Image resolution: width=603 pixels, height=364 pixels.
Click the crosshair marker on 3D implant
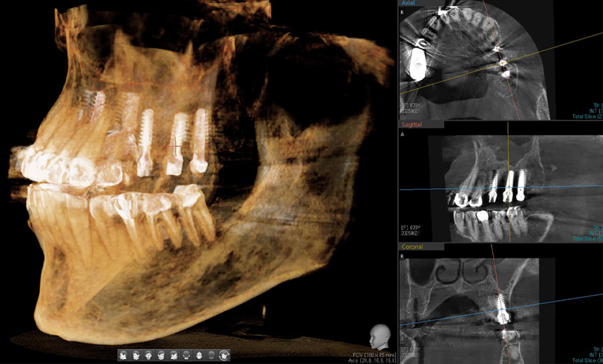click(x=176, y=146)
